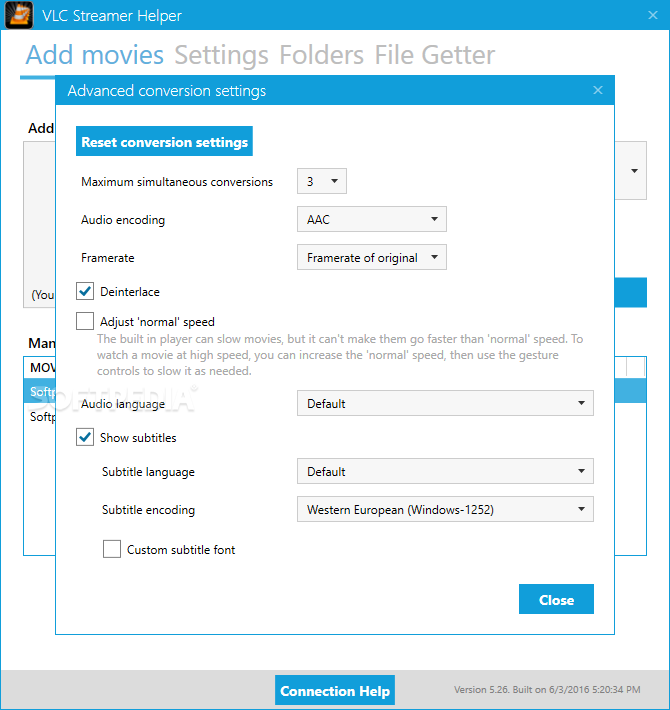Click the 'Show subtitles' label text

(x=138, y=438)
